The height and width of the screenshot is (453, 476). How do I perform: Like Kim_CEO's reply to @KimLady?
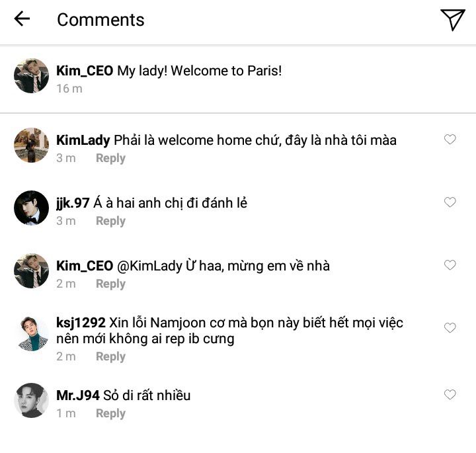point(450,265)
